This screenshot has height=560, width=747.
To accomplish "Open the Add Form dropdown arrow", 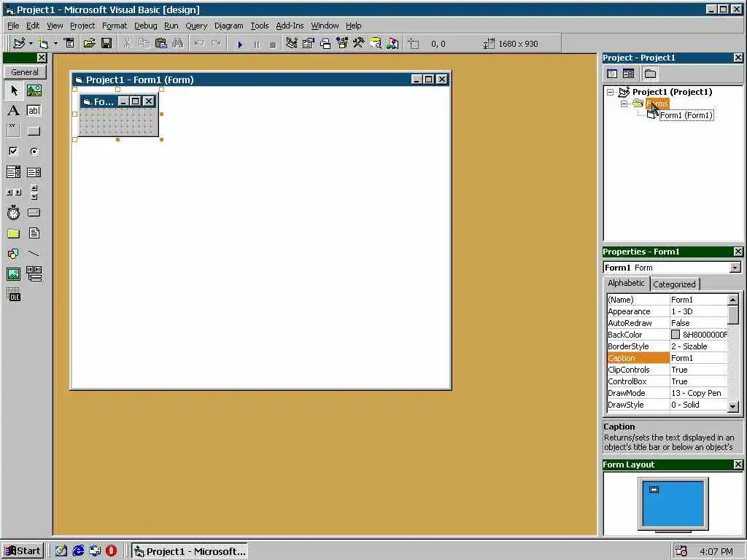I will pyautogui.click(x=55, y=43).
